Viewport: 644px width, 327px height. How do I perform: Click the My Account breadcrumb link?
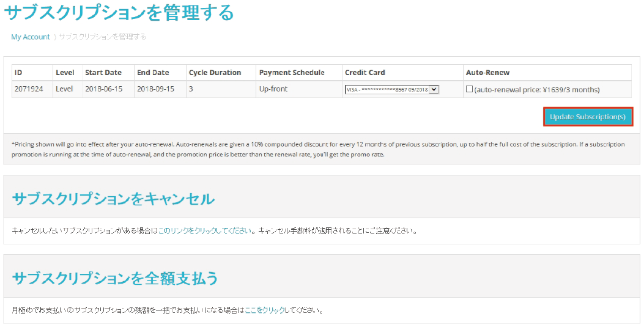[x=30, y=37]
